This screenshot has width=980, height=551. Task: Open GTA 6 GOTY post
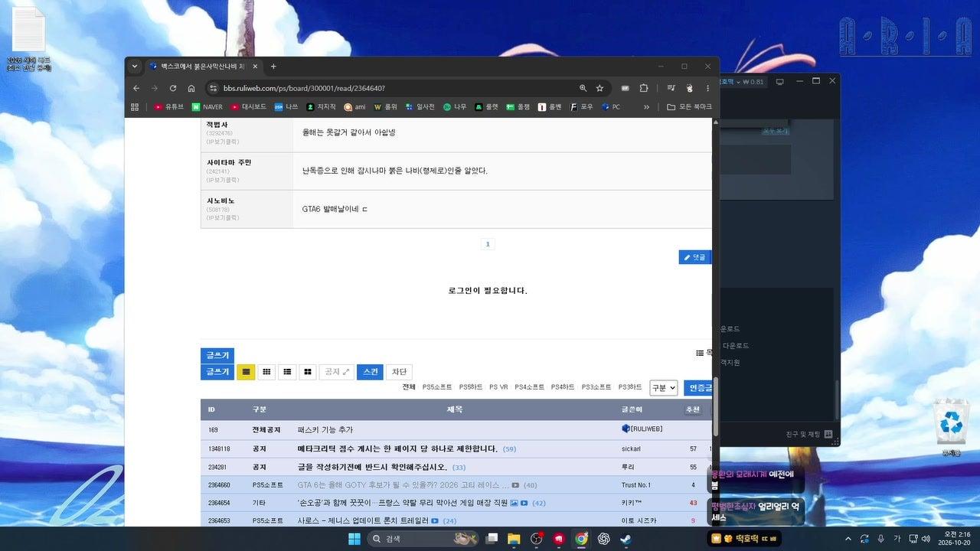[x=403, y=485]
